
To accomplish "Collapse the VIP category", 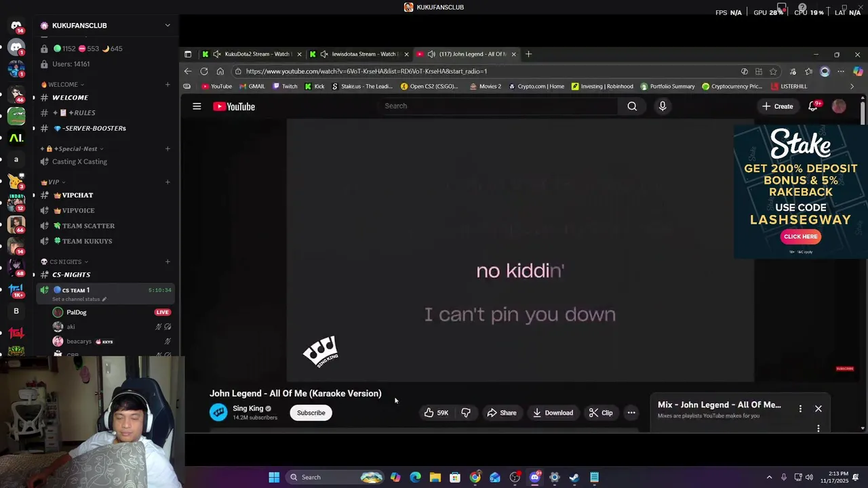I will (x=53, y=182).
